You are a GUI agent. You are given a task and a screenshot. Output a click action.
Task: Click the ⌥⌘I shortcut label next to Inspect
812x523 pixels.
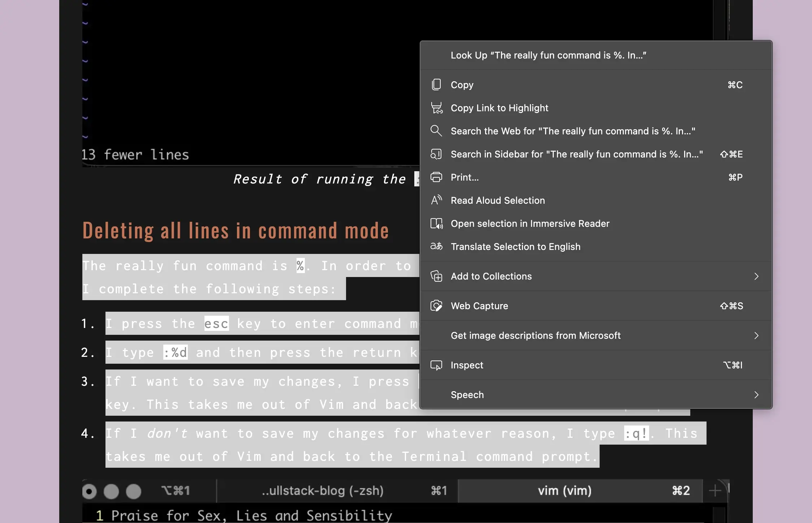point(733,365)
